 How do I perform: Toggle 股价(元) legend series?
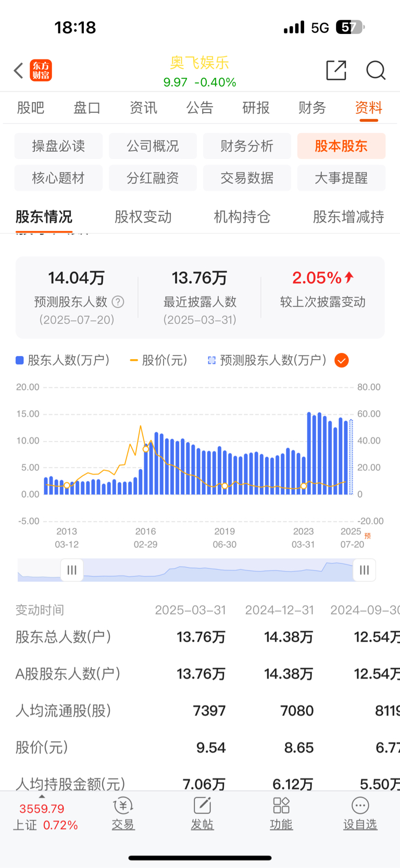click(158, 360)
